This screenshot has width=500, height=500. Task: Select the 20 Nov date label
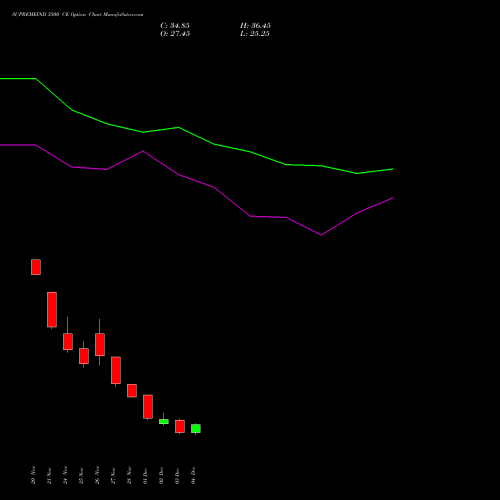pos(33,475)
